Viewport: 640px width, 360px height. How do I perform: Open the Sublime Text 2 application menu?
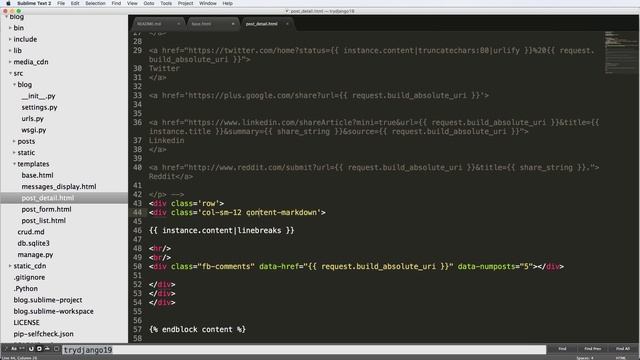click(x=34, y=3)
